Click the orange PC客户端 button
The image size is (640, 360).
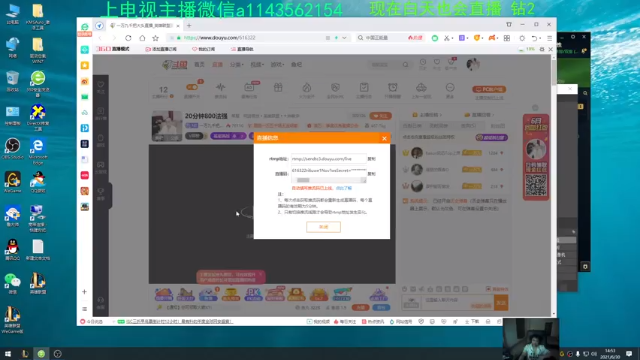(x=489, y=89)
